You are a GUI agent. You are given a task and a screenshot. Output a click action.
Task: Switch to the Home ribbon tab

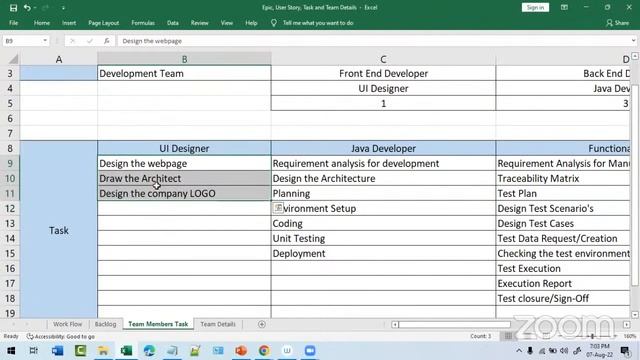42,23
